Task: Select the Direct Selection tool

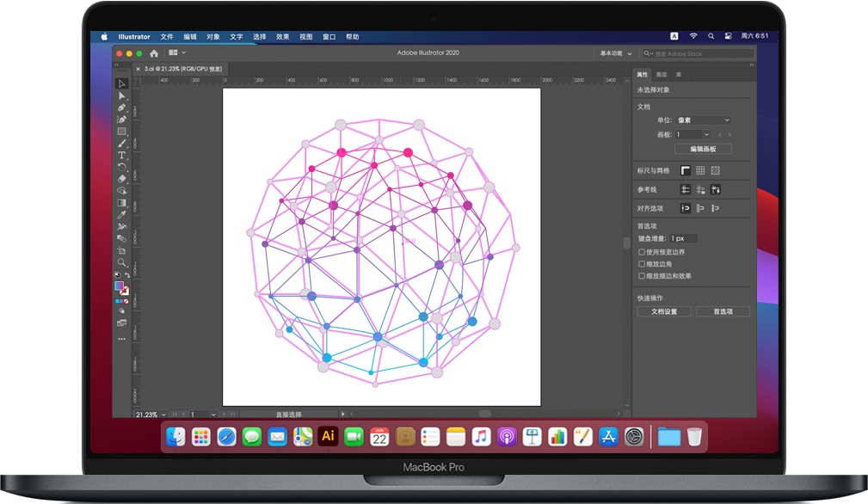Action: pyautogui.click(x=122, y=95)
